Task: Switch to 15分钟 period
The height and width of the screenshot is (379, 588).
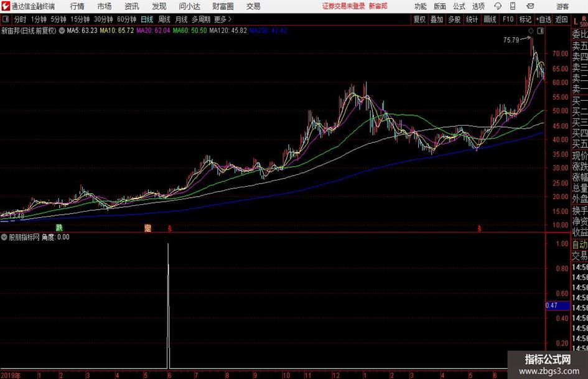Action: click(80, 19)
